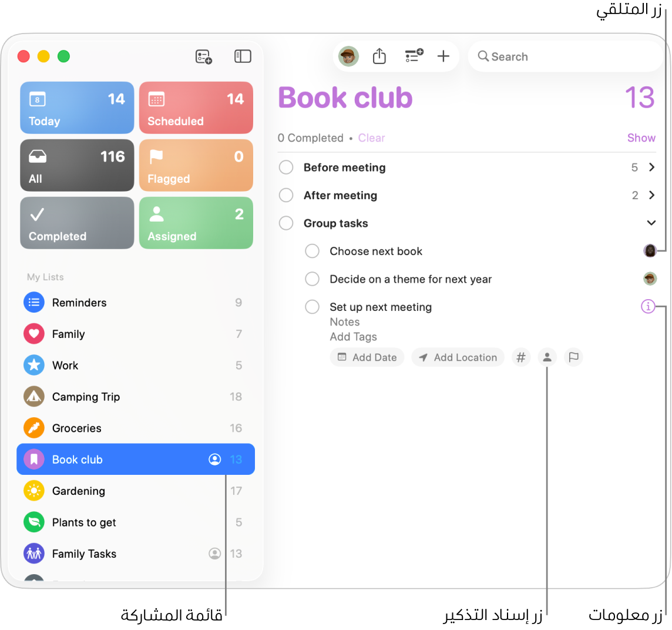Mark Before meeting as complete
The width and height of the screenshot is (672, 630).
coord(286,167)
